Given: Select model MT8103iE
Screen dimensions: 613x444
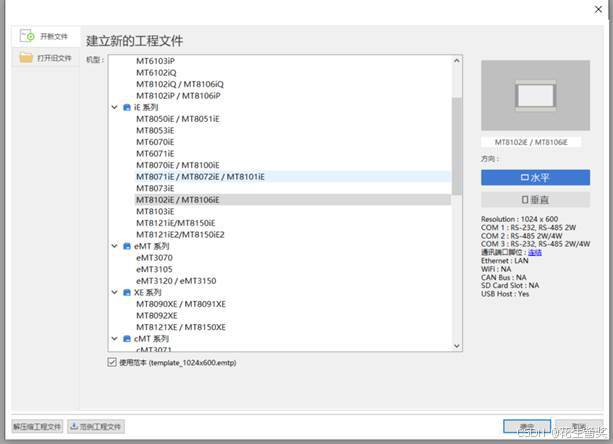Looking at the screenshot, I should [x=155, y=211].
